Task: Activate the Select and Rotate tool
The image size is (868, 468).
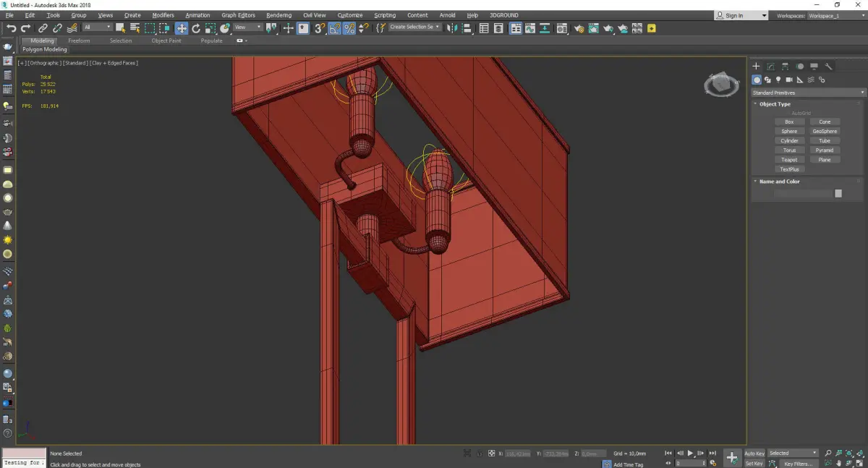Action: (196, 28)
